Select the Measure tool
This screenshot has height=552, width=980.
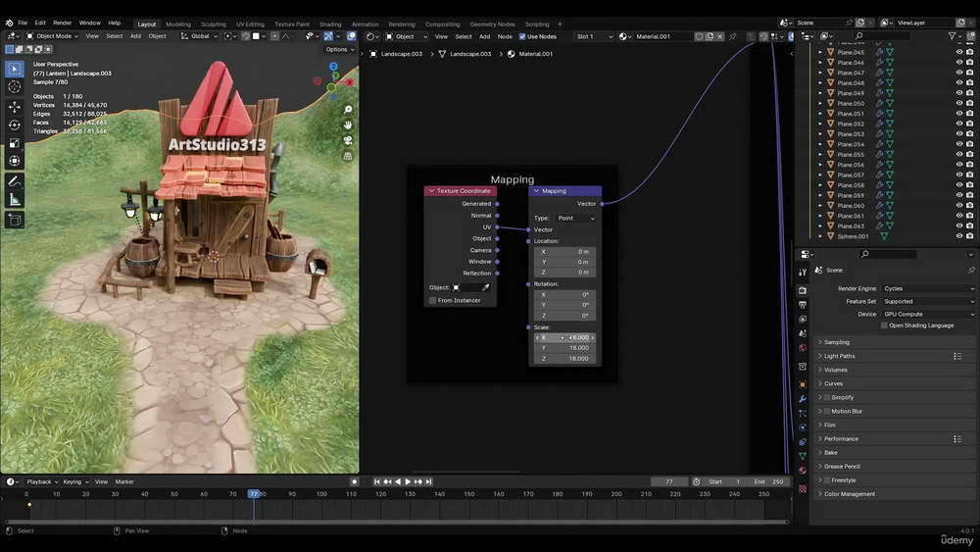(15, 199)
